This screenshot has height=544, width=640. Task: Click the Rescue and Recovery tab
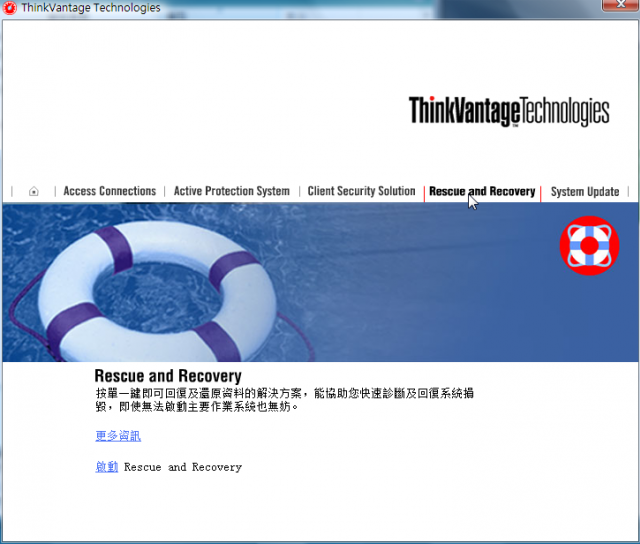click(x=482, y=191)
